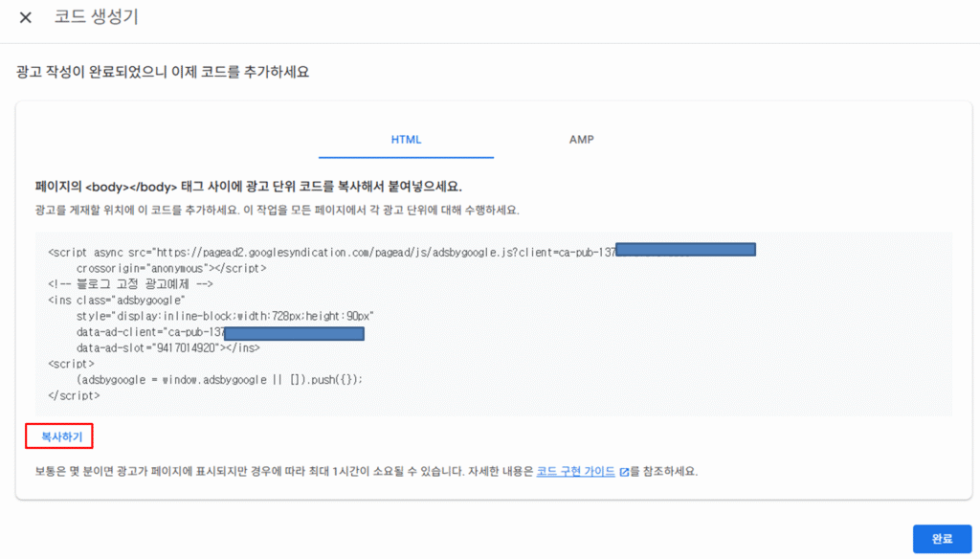Click the data-ad-client code line
Screen dimensions: 980x559
pyautogui.click(x=220, y=333)
